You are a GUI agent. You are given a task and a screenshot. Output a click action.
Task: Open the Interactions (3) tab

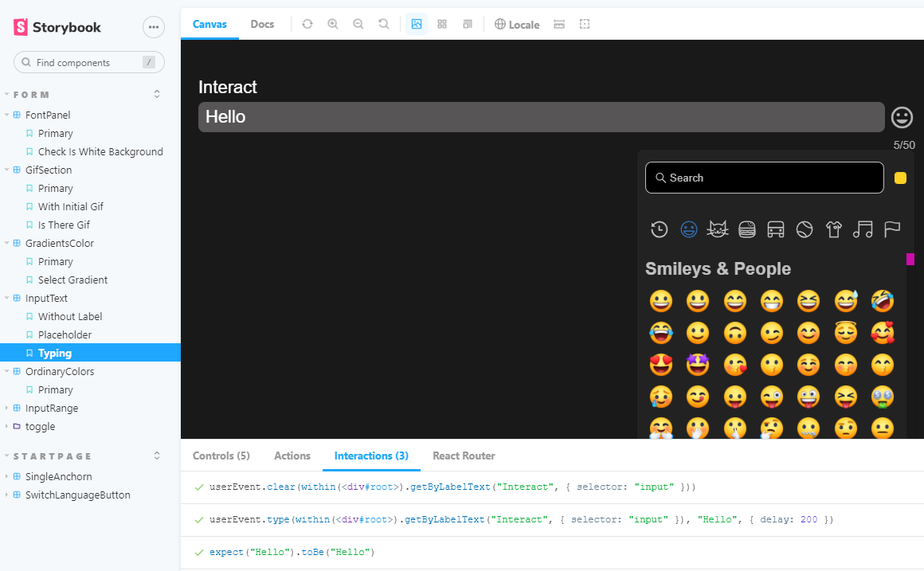[371, 456]
